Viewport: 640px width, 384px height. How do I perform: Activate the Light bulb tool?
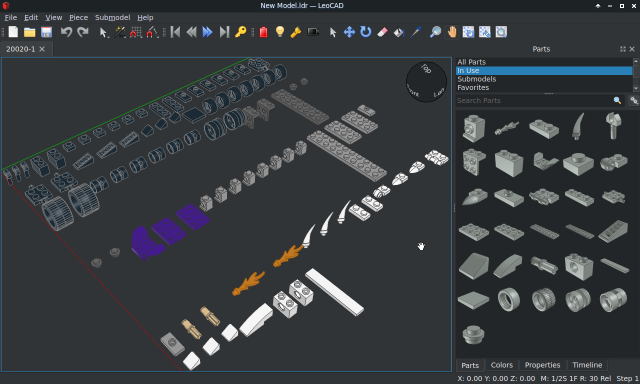280,32
